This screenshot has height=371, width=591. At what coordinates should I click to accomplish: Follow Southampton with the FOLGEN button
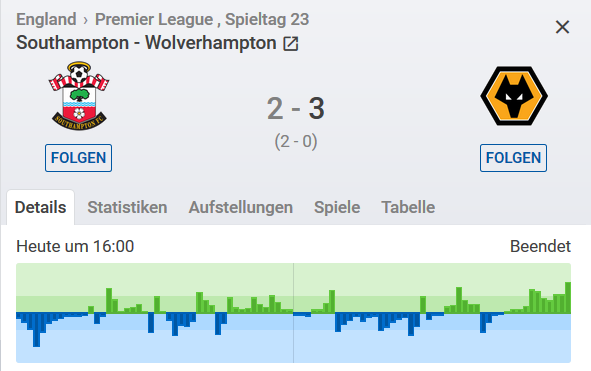click(78, 158)
